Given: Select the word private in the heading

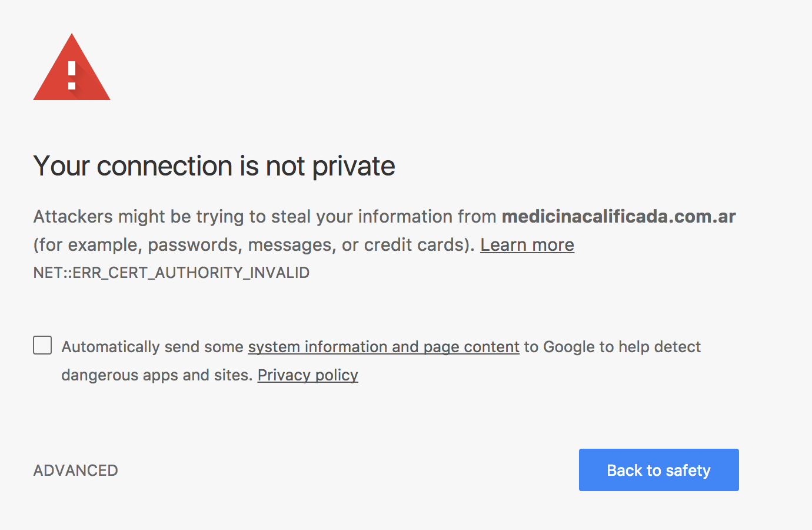Looking at the screenshot, I should point(354,167).
